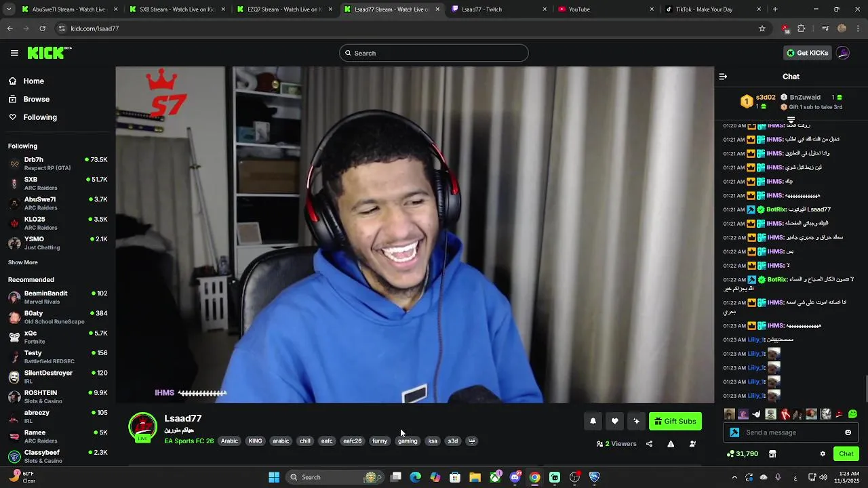Show hidden system tray icons
Screen dimensions: 868x488
point(734,477)
